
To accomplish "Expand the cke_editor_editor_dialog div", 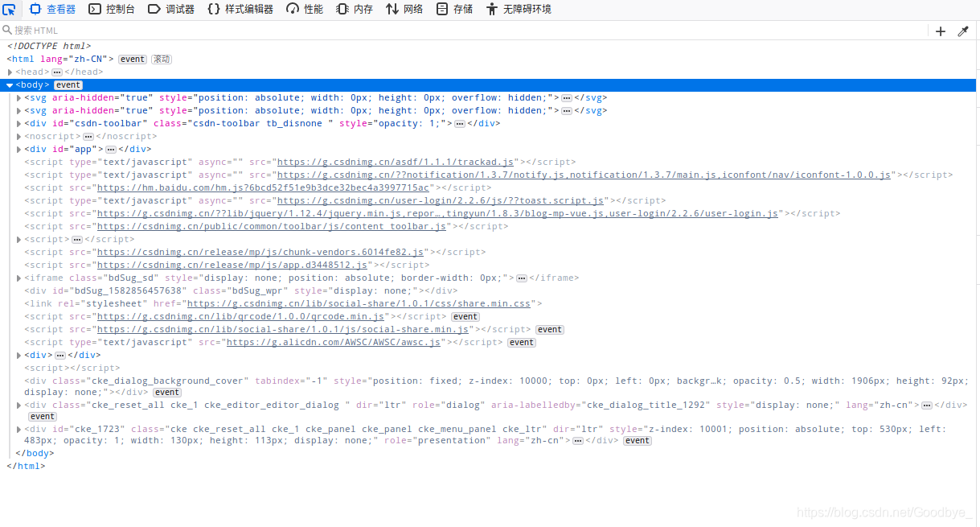I will tap(19, 406).
